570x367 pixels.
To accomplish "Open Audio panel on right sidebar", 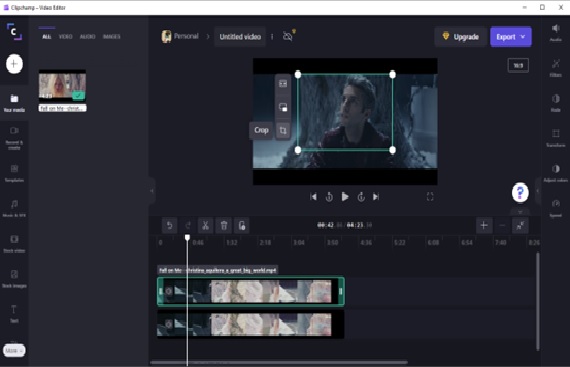I will 555,33.
